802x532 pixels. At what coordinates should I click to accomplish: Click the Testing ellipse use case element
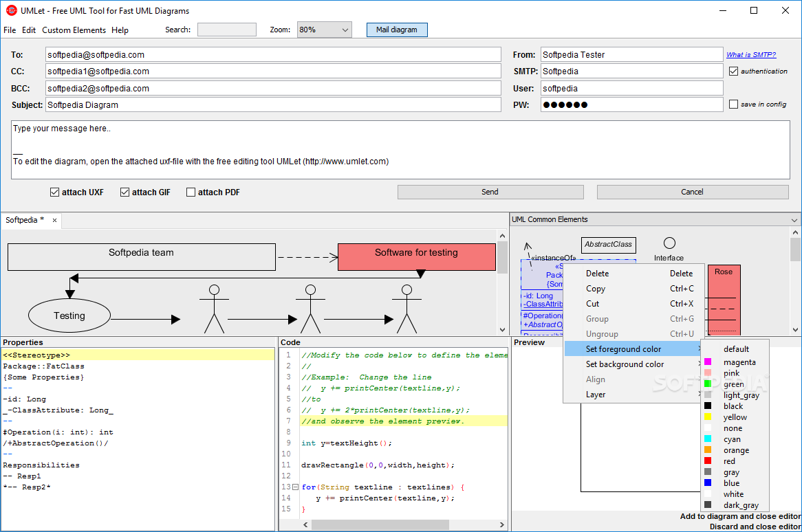coord(69,315)
